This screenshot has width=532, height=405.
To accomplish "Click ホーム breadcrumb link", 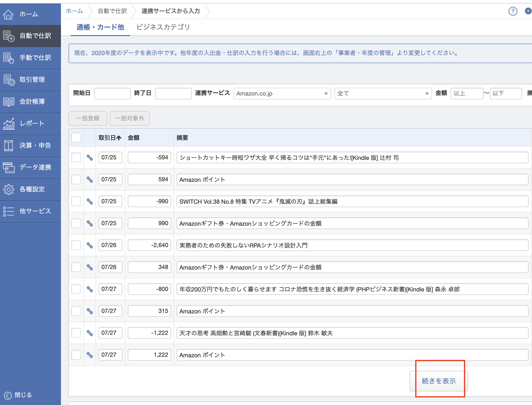I will [x=74, y=11].
